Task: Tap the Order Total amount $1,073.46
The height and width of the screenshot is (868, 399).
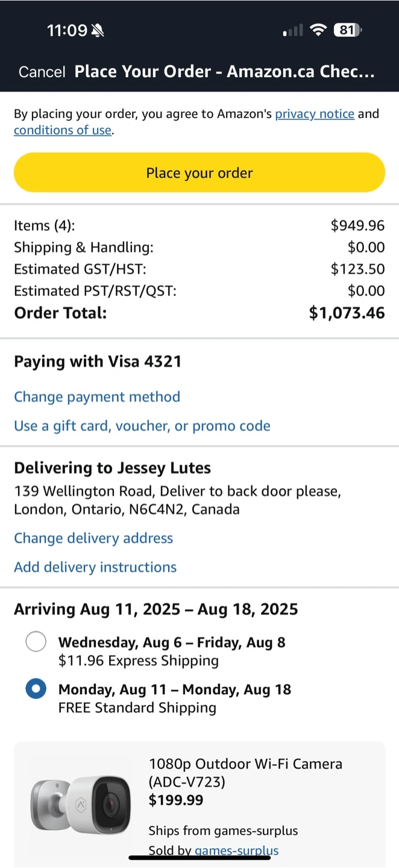Action: (347, 313)
